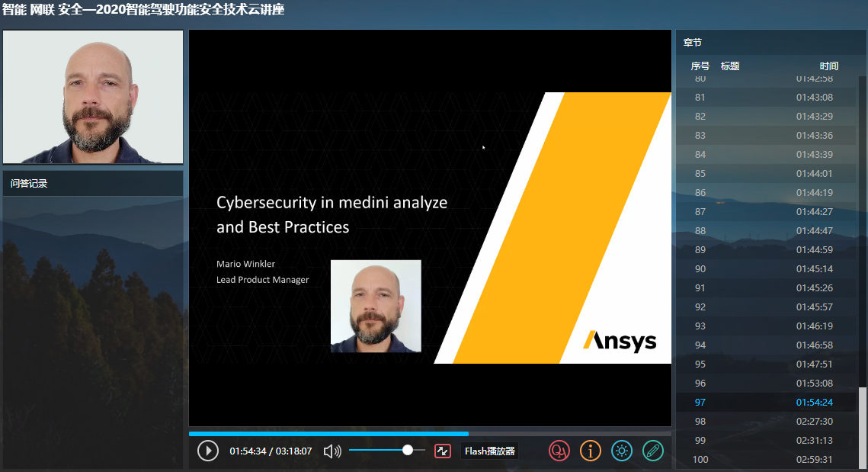This screenshot has height=472, width=868.
Task: Jump to chapter 91 at 01:45:26
Action: [767, 288]
